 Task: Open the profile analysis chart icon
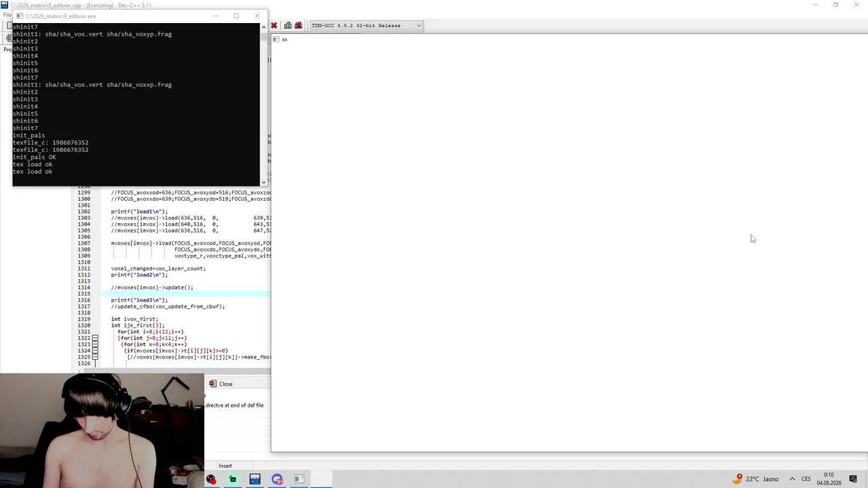point(288,26)
